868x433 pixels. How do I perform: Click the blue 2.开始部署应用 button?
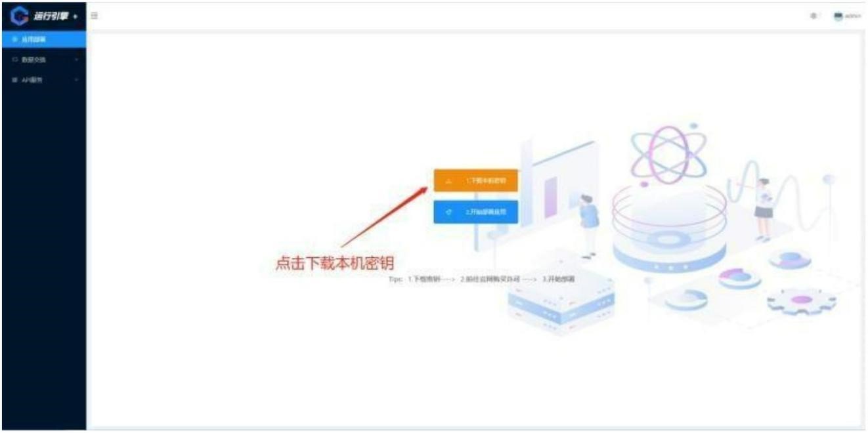[476, 212]
